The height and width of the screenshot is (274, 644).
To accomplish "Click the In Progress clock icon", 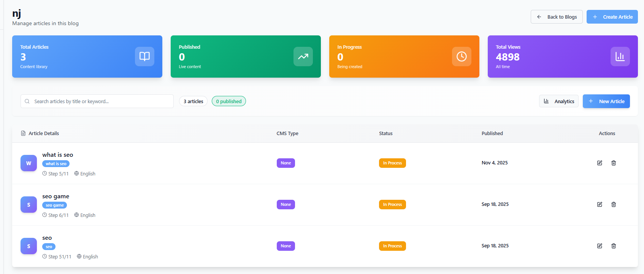I will coord(462,56).
